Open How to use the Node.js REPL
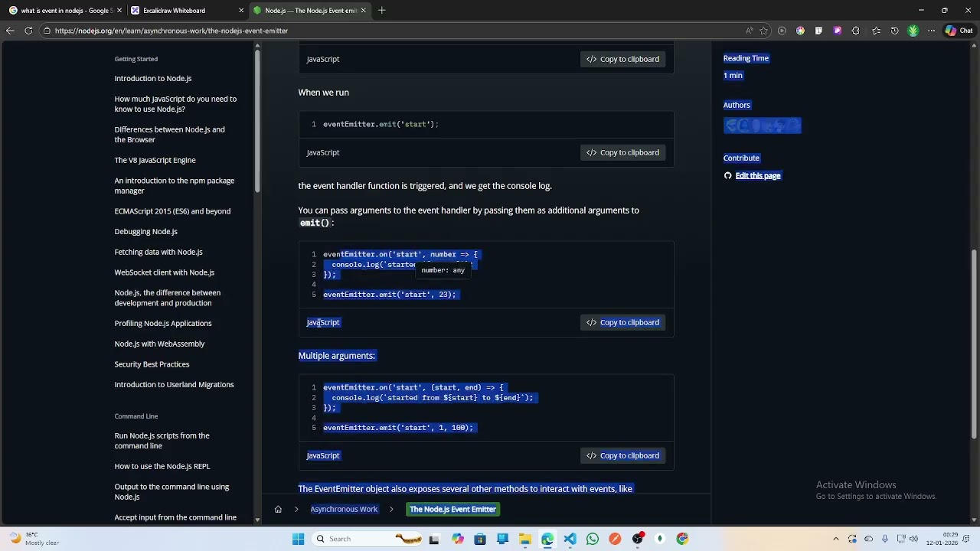The image size is (980, 551). (x=162, y=466)
